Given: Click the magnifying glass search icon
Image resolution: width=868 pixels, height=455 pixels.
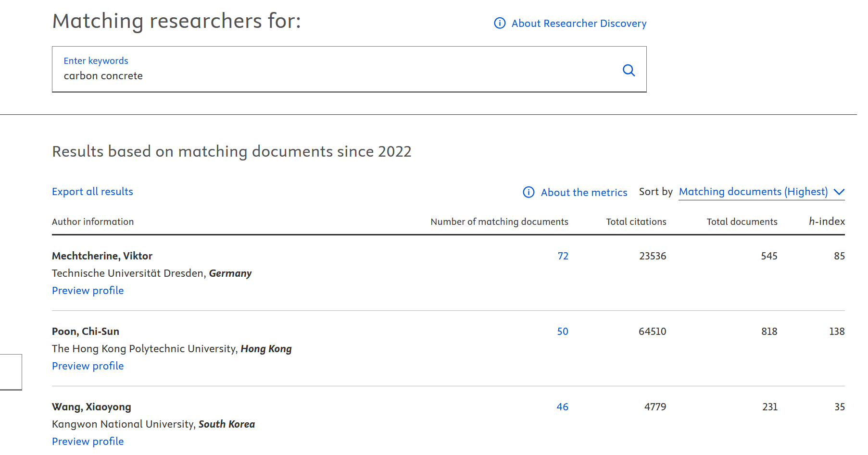Looking at the screenshot, I should point(629,70).
